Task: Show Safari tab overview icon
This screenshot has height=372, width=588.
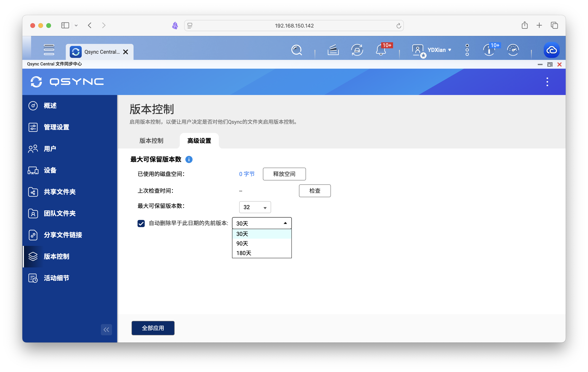Action: pyautogui.click(x=554, y=25)
